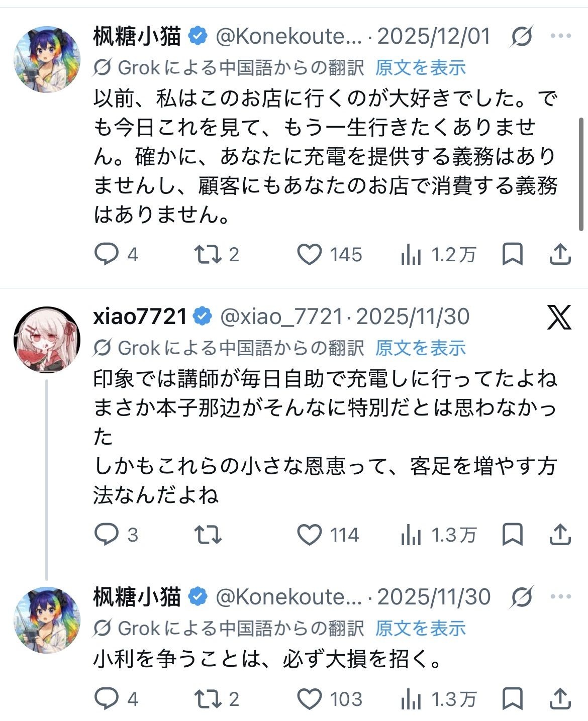
Task: Show original text of the first tweet
Action: click(x=421, y=68)
